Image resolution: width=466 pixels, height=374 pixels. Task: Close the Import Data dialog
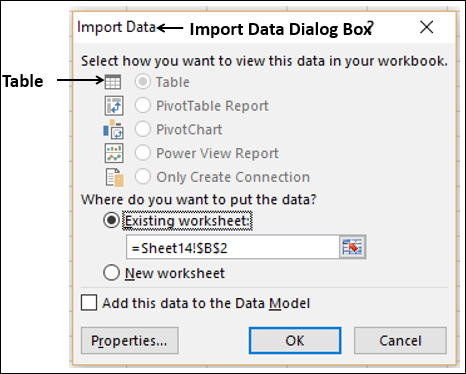(426, 27)
